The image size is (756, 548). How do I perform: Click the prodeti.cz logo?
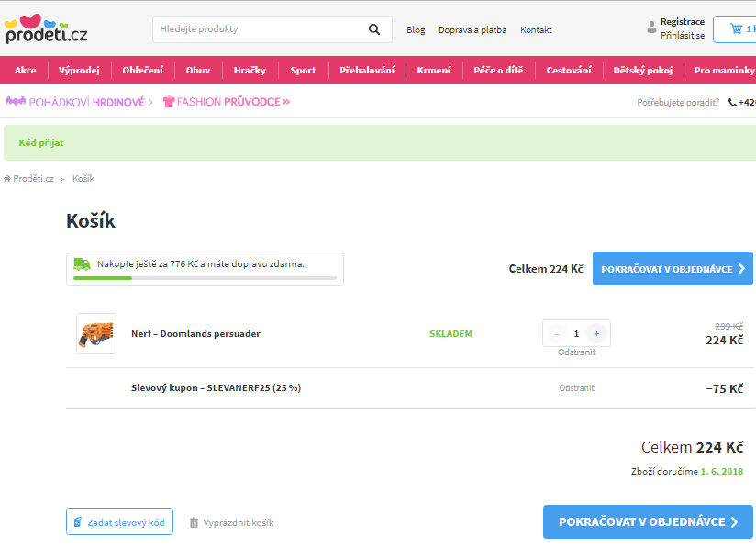46,29
